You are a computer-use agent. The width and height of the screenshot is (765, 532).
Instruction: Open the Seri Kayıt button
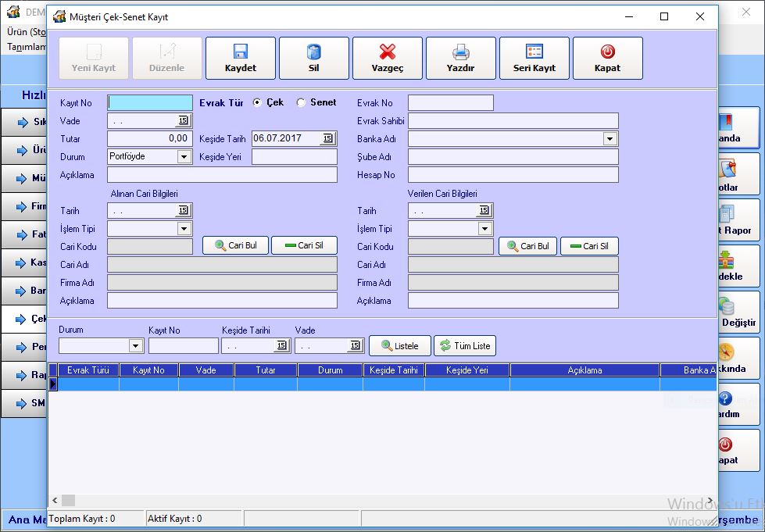534,58
